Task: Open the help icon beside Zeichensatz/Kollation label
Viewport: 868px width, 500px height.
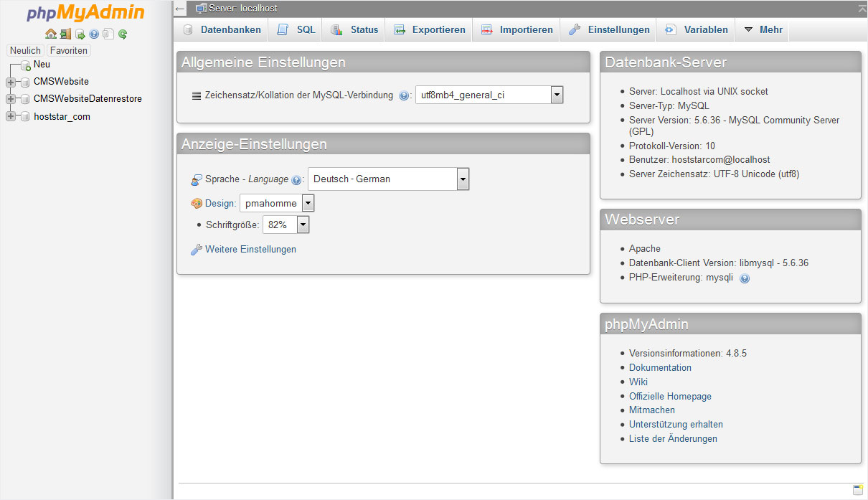Action: 404,95
